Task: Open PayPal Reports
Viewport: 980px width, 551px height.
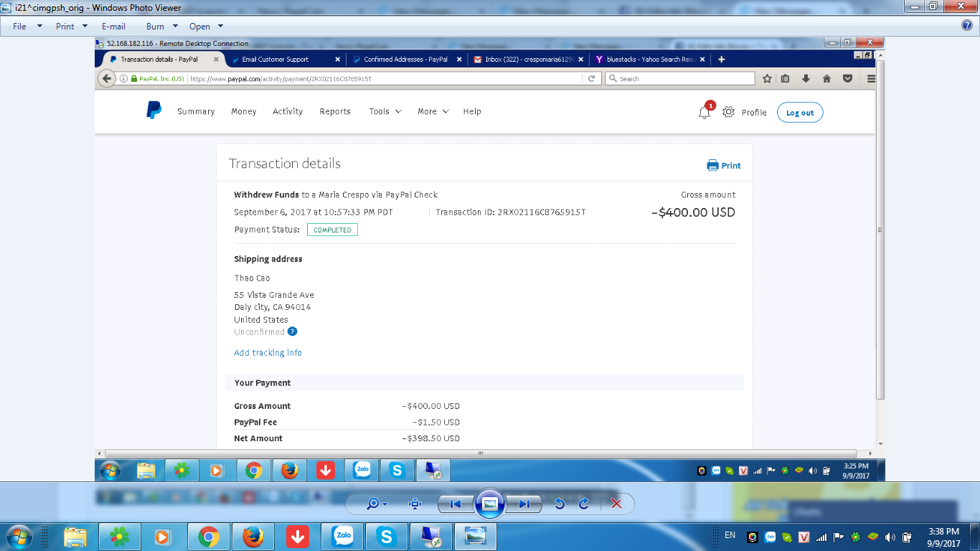Action: tap(335, 111)
